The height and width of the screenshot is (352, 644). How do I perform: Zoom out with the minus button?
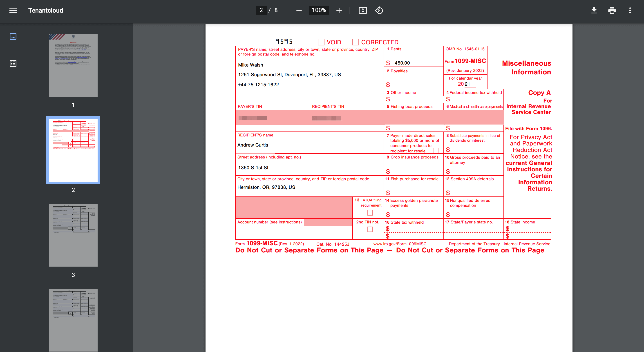point(299,10)
